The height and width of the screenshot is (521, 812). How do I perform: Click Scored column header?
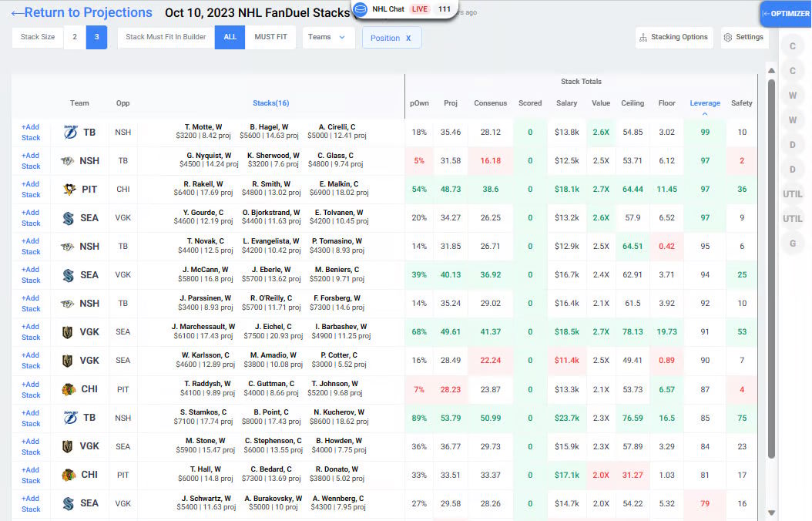[x=530, y=103]
